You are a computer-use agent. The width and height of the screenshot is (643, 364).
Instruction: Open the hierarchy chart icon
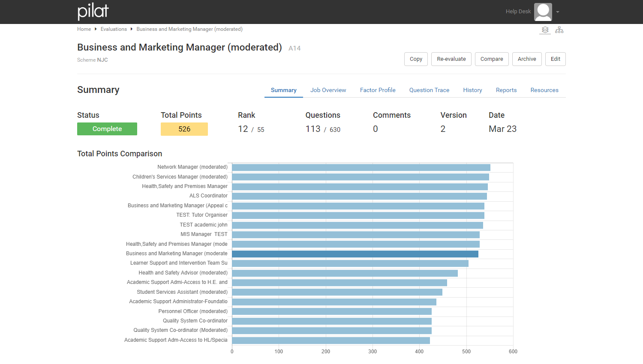coord(559,30)
